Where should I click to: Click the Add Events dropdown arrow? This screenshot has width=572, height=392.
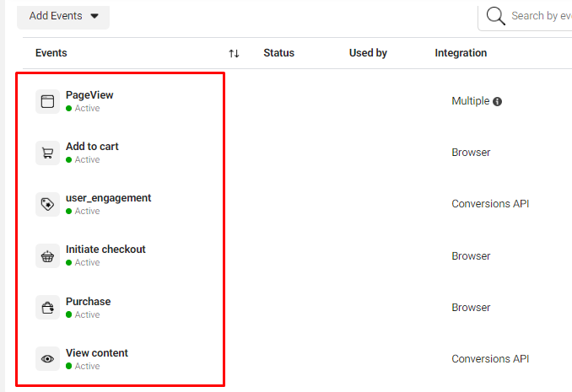click(x=94, y=16)
